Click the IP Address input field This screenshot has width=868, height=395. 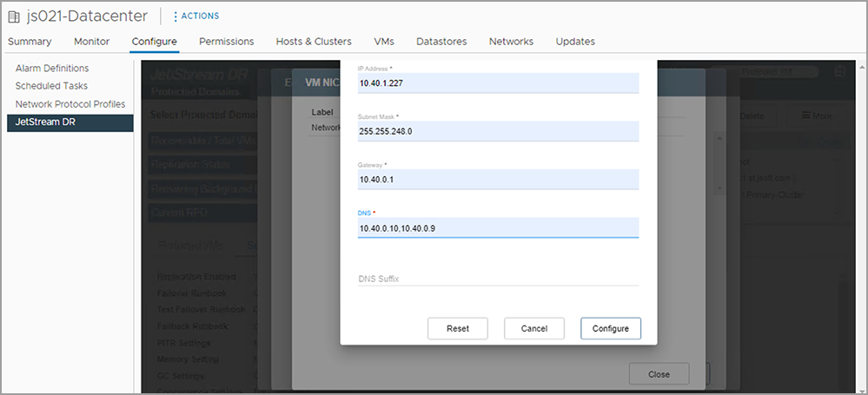(498, 83)
